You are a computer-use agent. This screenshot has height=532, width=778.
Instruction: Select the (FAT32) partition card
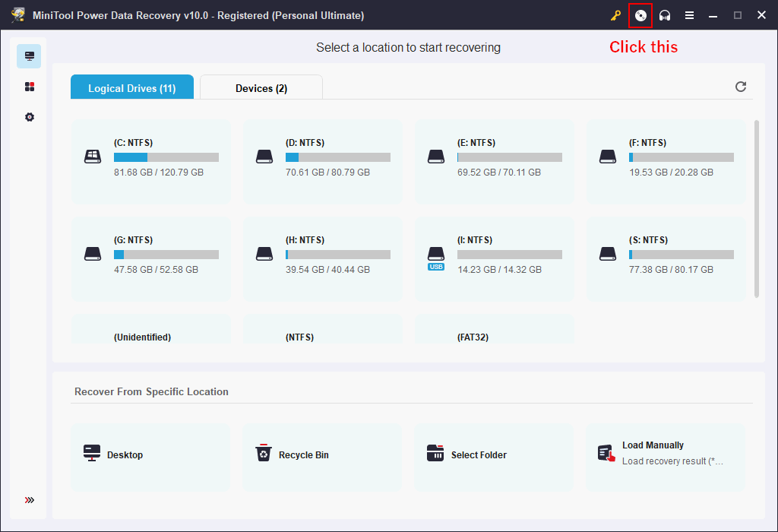pos(495,328)
